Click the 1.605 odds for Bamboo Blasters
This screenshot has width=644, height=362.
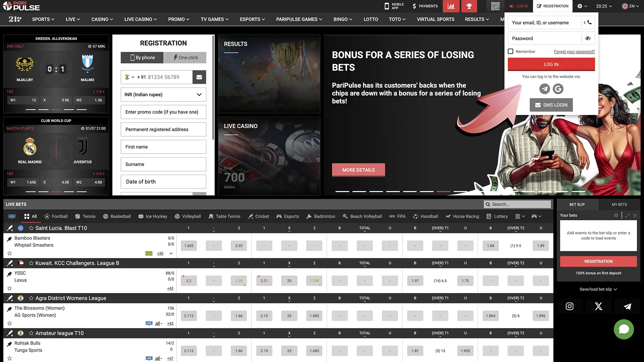189,246
